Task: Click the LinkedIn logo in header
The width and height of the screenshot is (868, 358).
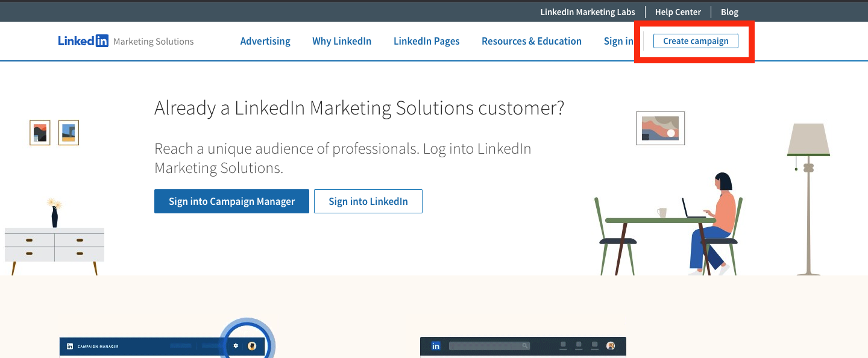Action: (x=83, y=41)
